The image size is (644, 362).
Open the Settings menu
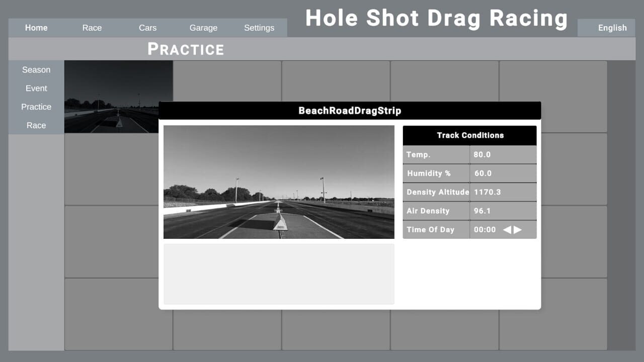[259, 28]
